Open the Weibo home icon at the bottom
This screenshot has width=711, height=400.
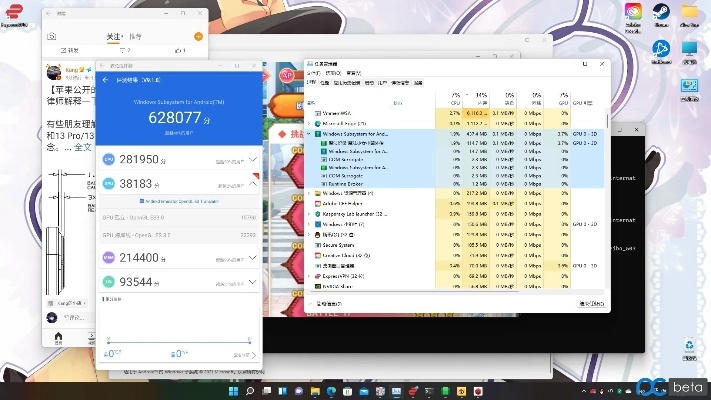point(58,337)
